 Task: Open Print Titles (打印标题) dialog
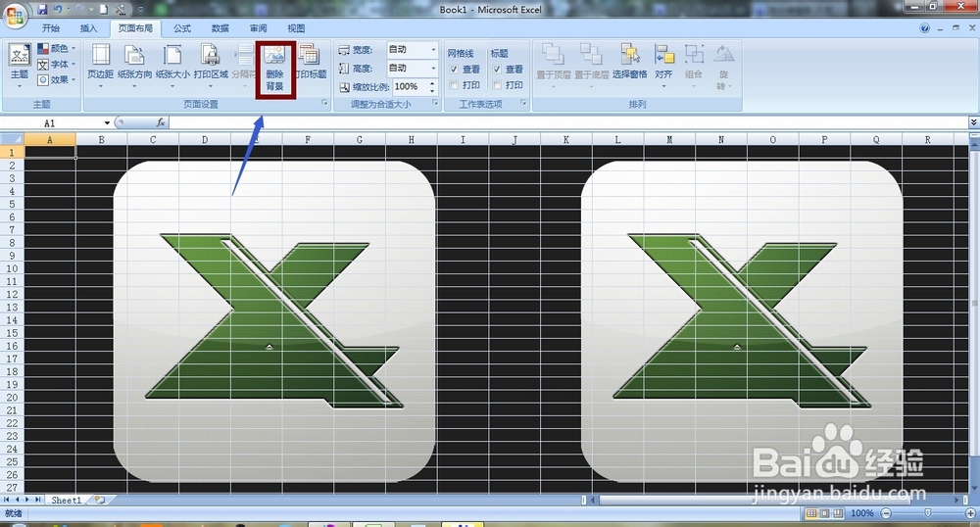tap(311, 63)
